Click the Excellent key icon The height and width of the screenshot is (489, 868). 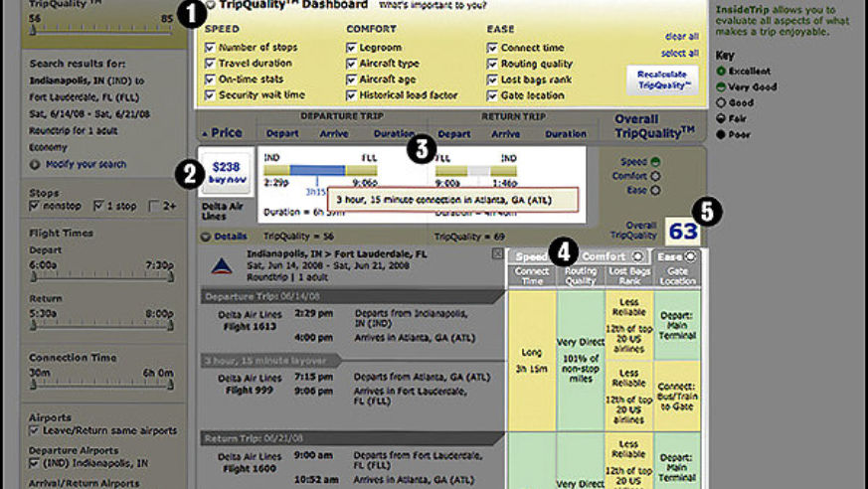pos(721,72)
